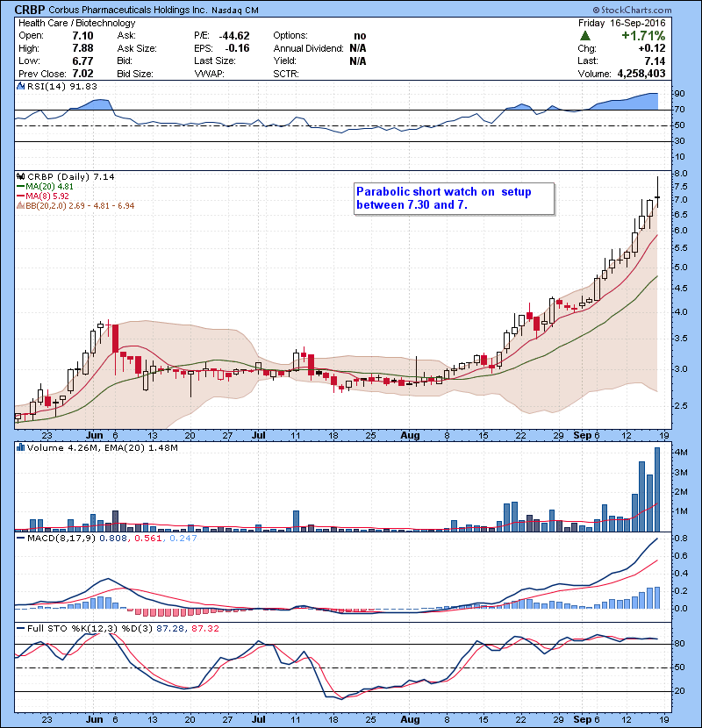Click 'Health Care / Biotechnology' sector text
Screen dimensions: 702x728
coord(76,23)
